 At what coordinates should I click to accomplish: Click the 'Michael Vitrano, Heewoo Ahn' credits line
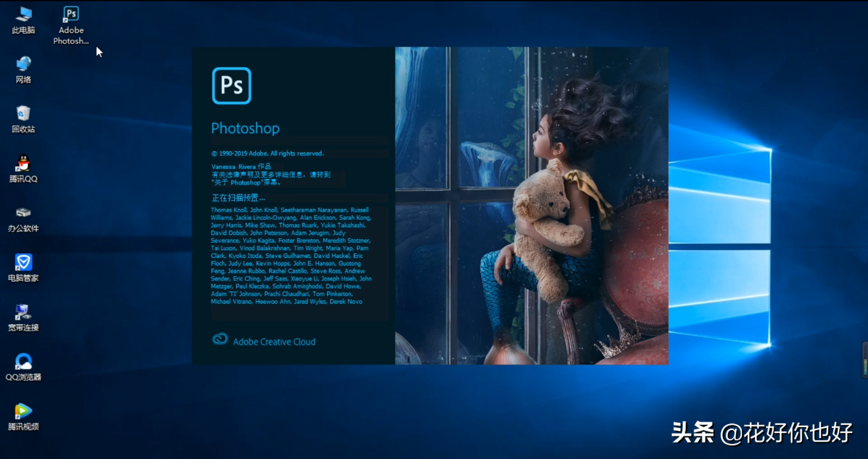286,301
